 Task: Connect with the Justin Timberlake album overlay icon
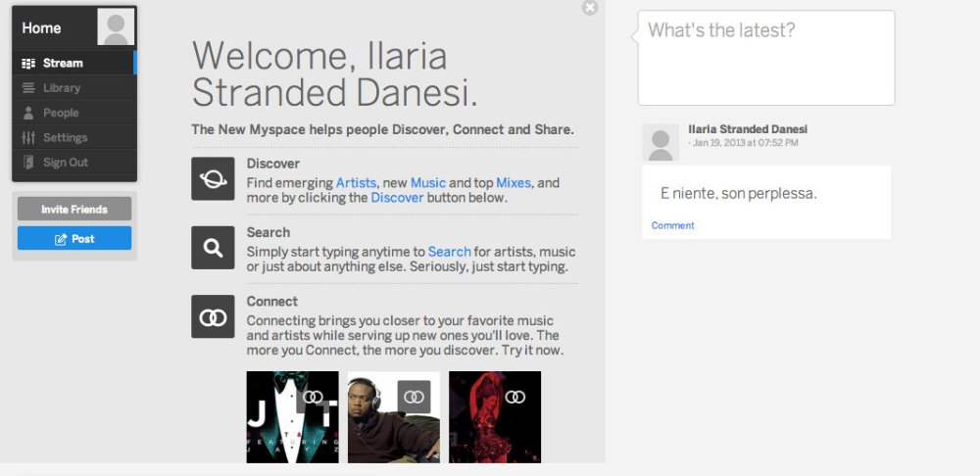pyautogui.click(x=313, y=397)
